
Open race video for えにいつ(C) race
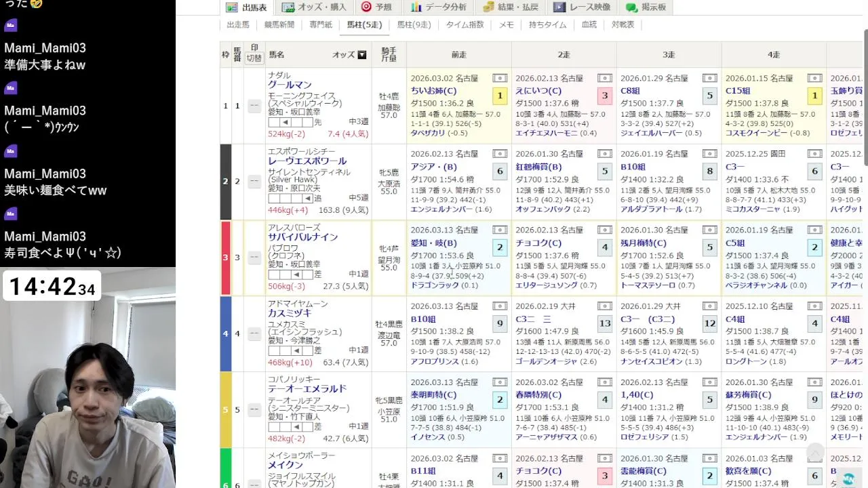click(x=605, y=79)
